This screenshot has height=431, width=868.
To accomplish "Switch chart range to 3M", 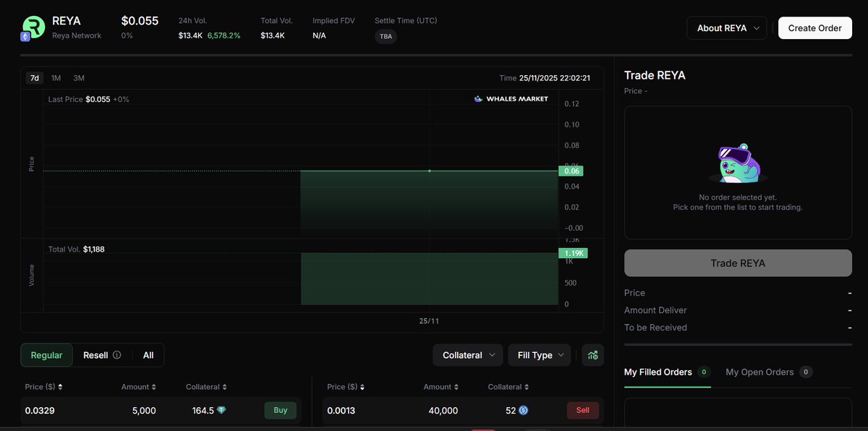I will pos(79,78).
